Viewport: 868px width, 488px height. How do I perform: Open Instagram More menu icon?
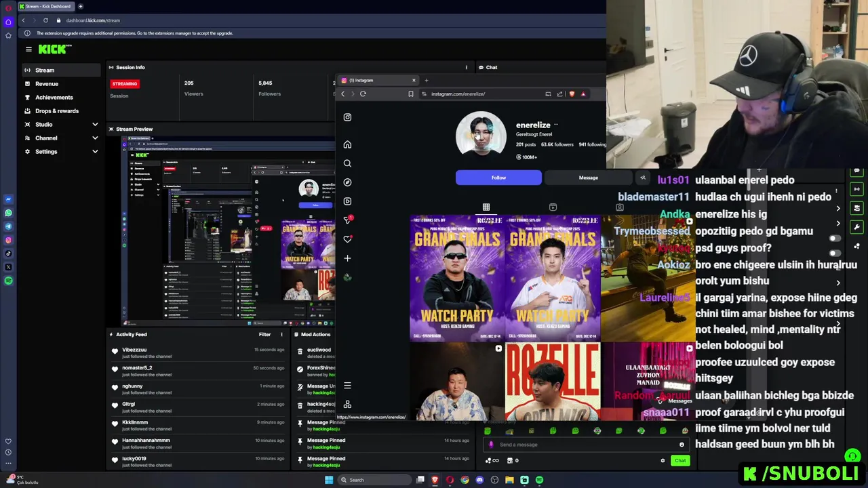pyautogui.click(x=347, y=386)
